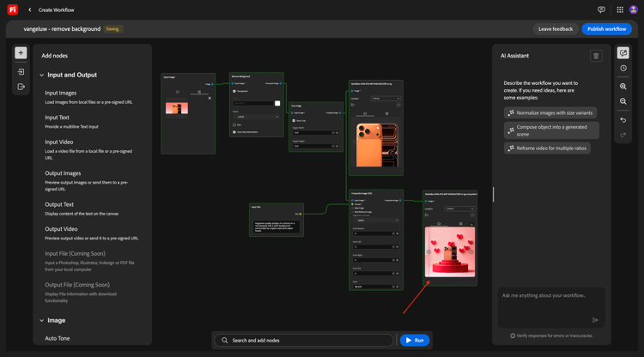Go back using the Create Workflow arrow

[29, 9]
